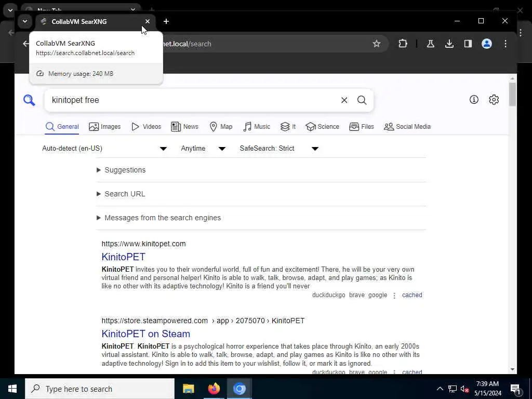Open Chrome Labs flask icon
Viewport: 532px width, 399px height.
pos(431,44)
